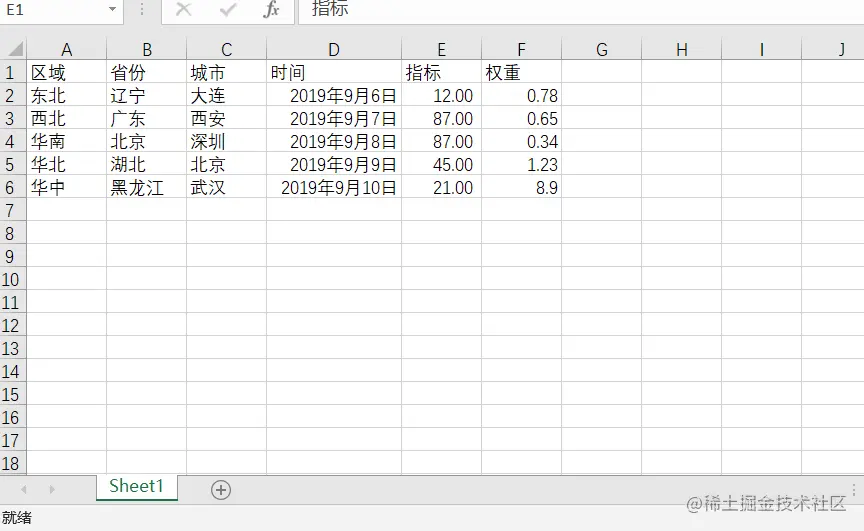
Task: Select the cell containing 东北
Action: 67,95
